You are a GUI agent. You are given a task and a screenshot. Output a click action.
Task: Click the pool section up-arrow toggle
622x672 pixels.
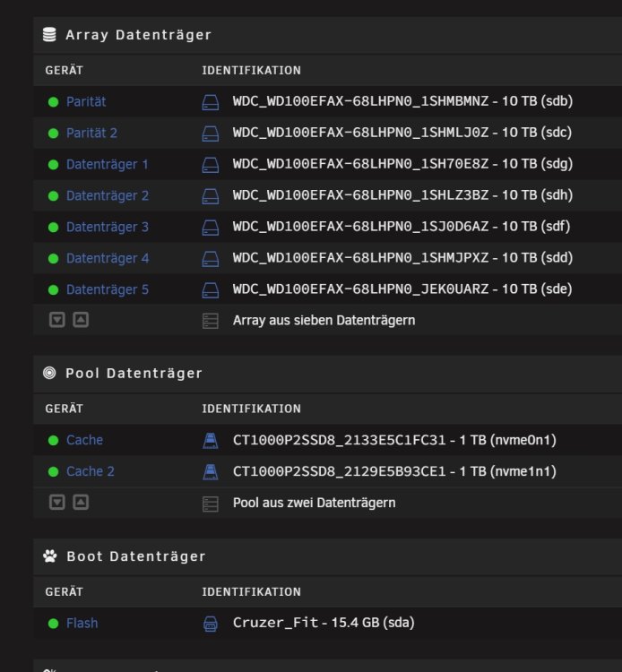coord(81,503)
